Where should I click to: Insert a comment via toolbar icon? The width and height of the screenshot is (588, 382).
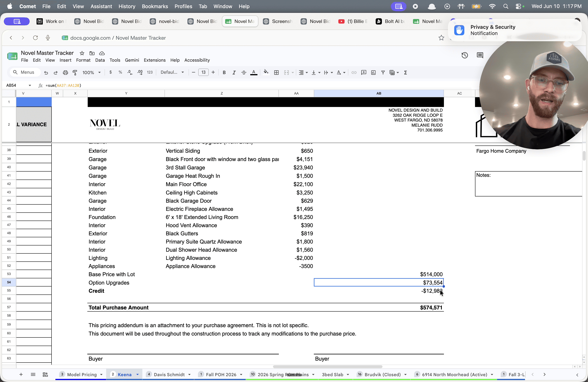coord(363,72)
